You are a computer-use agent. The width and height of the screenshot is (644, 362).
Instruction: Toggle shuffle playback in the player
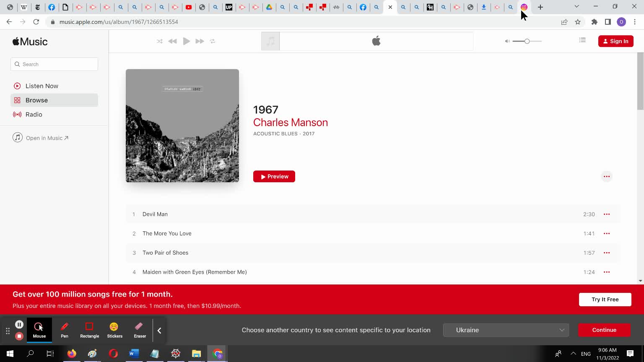point(160,41)
